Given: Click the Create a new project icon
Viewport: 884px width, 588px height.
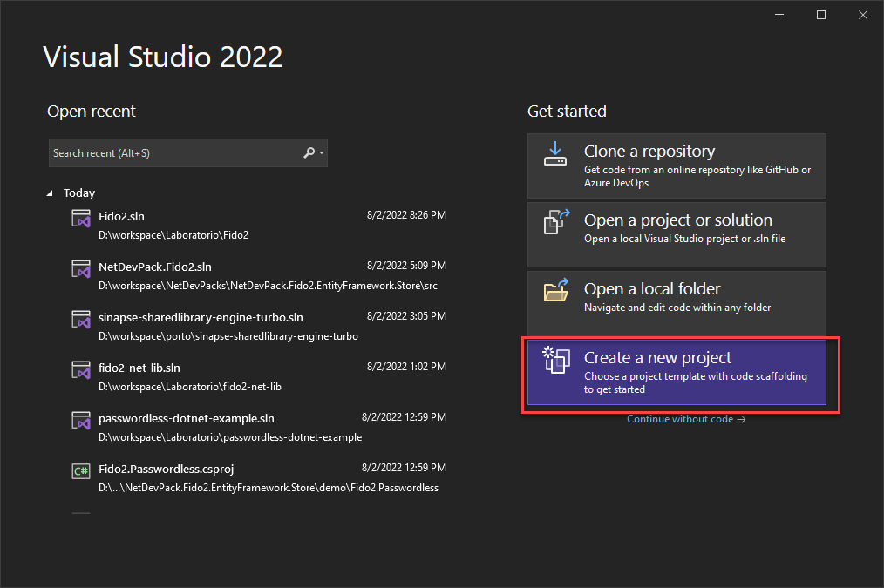Looking at the screenshot, I should [556, 360].
